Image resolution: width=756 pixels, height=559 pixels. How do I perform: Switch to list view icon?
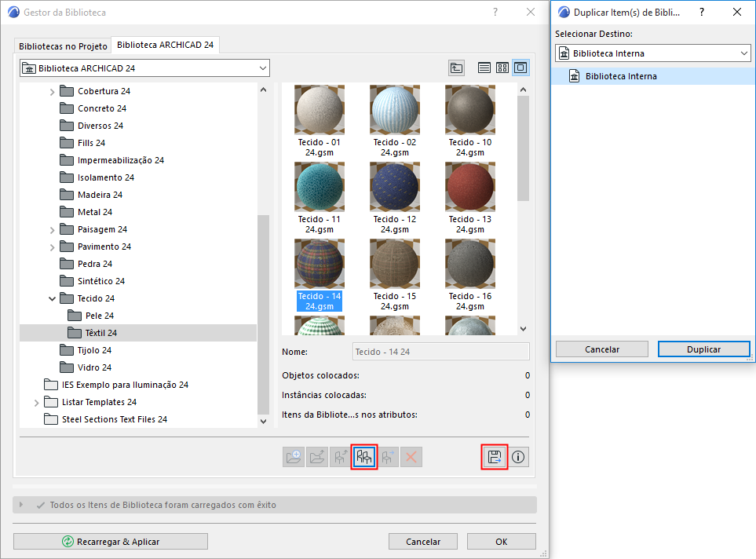[484, 68]
